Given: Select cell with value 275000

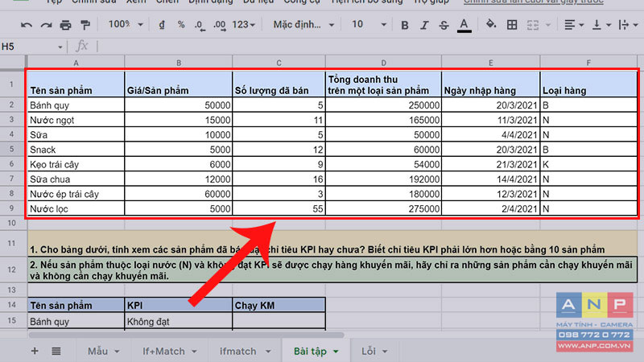Looking at the screenshot, I should [384, 208].
